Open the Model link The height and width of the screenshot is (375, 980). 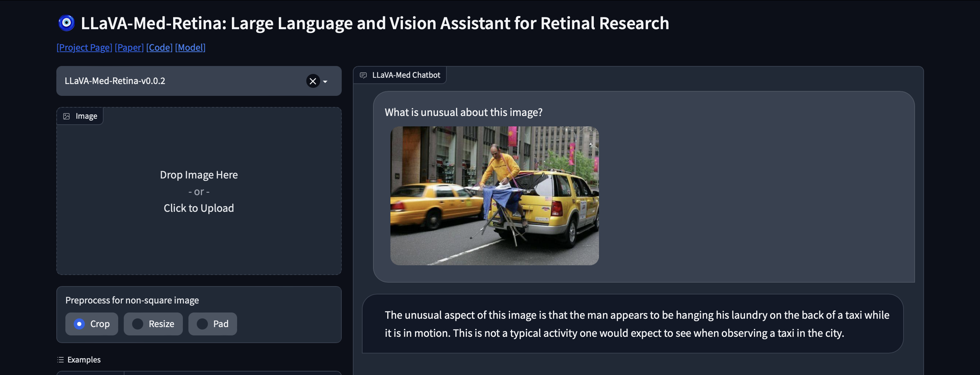pos(190,48)
